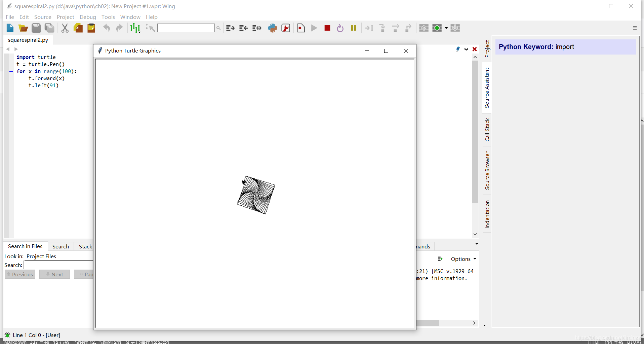Save the current file with the disk icon

pos(36,28)
